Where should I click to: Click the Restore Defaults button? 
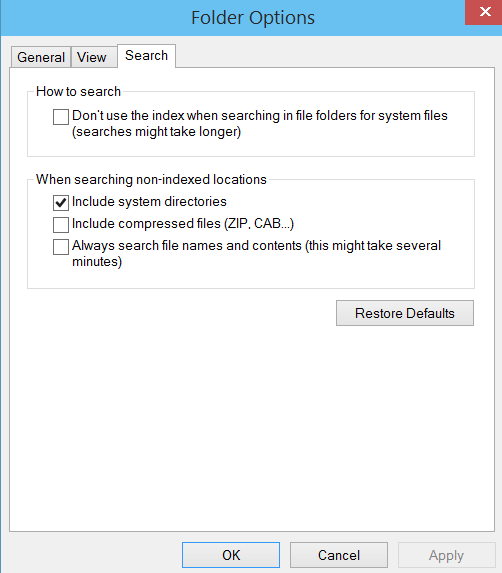405,313
